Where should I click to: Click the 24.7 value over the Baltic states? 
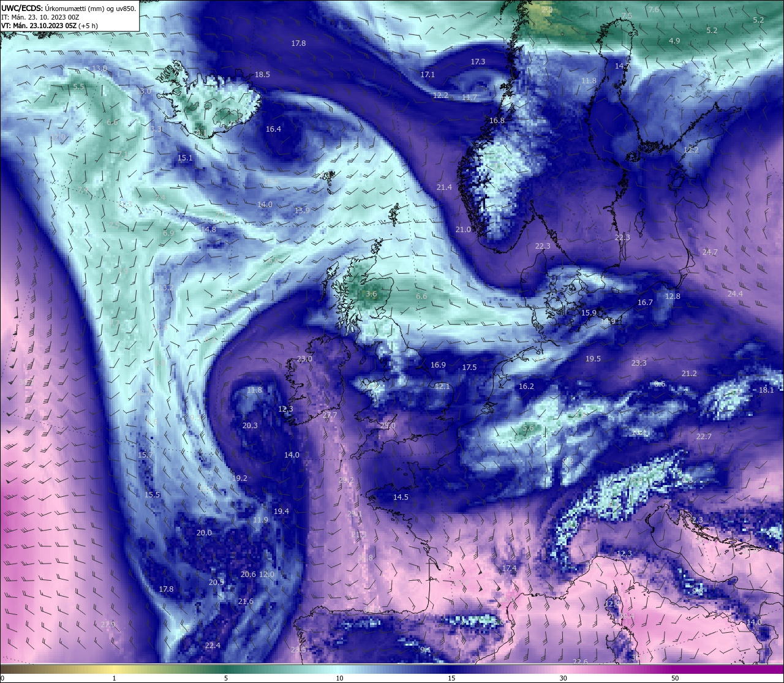click(710, 252)
